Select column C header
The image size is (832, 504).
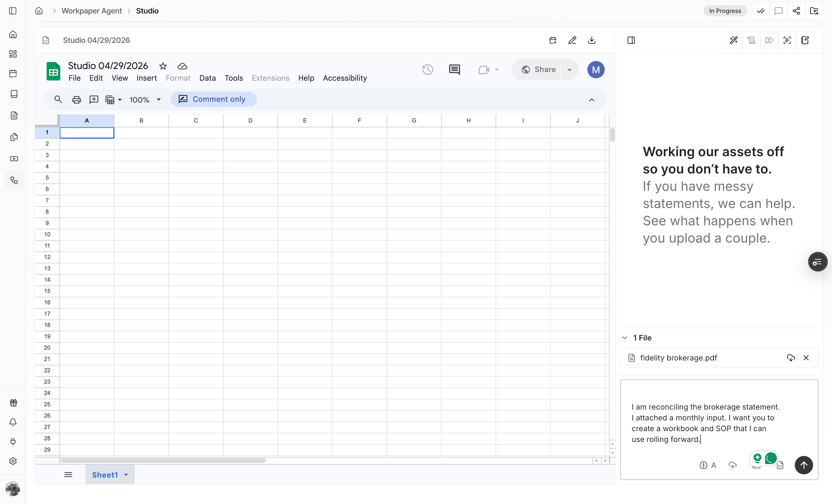click(x=196, y=121)
